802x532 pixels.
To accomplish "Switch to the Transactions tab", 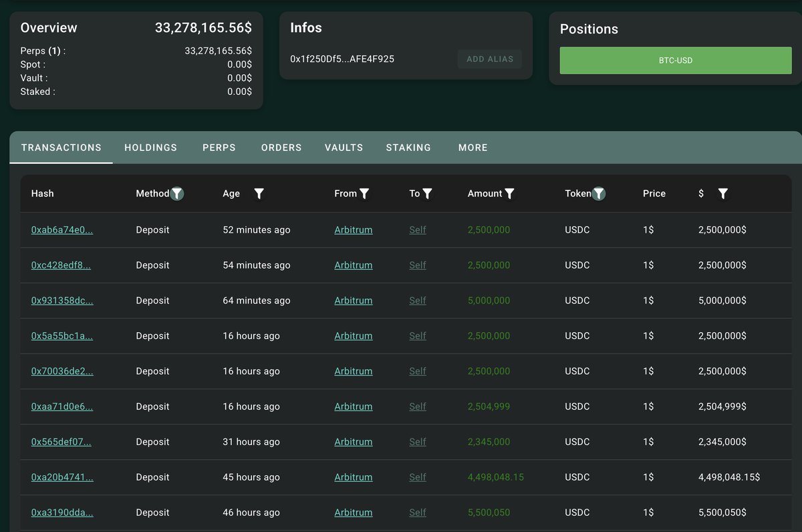I will click(x=61, y=148).
